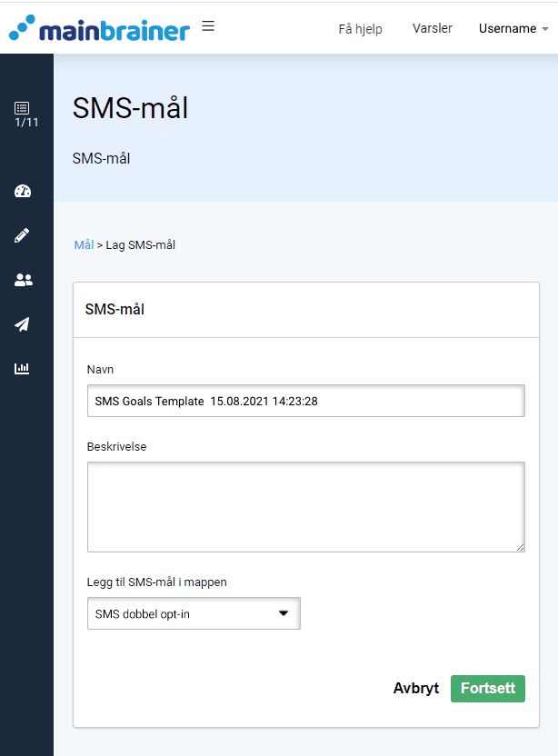Expand the Username dropdown menu
This screenshot has width=558, height=756.
(x=513, y=28)
